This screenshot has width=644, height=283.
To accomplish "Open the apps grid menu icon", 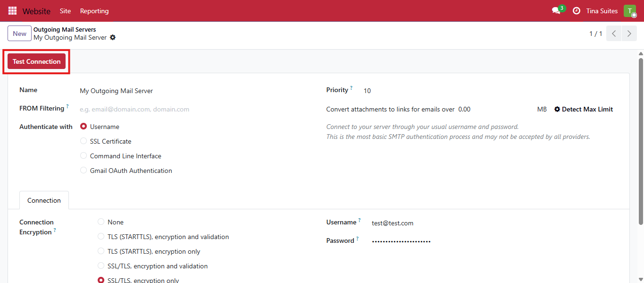I will point(12,11).
